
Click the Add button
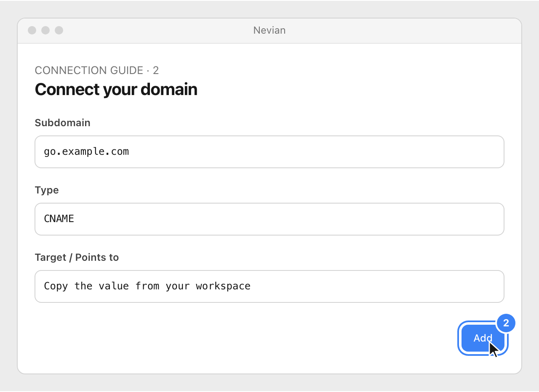(x=483, y=338)
